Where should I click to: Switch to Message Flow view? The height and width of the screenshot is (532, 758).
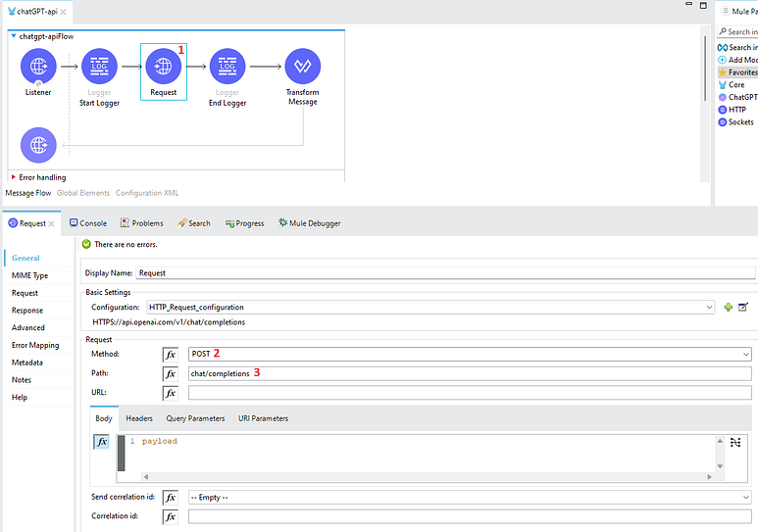28,193
